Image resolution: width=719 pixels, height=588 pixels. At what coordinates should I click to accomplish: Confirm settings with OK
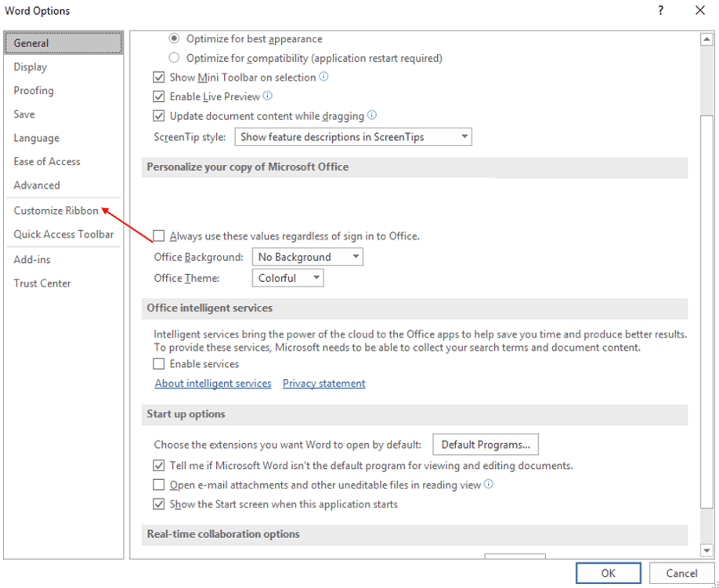coord(609,573)
